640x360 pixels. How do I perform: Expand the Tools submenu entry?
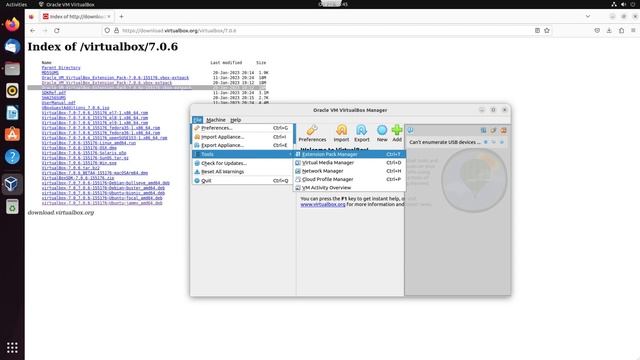coord(242,154)
